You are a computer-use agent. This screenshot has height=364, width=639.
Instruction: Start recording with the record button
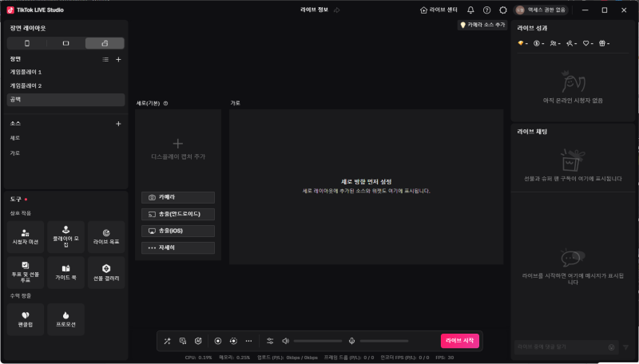click(x=218, y=341)
